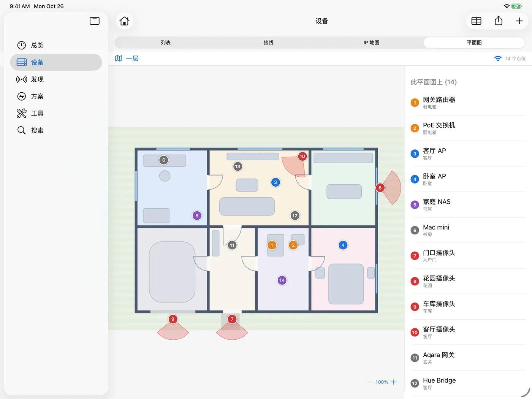Open 方案 in the sidebar
Viewport: 532px width, 399px height.
click(56, 97)
